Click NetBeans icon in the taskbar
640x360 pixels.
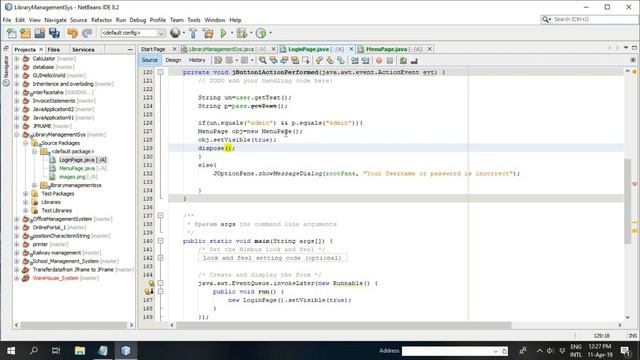(x=125, y=351)
